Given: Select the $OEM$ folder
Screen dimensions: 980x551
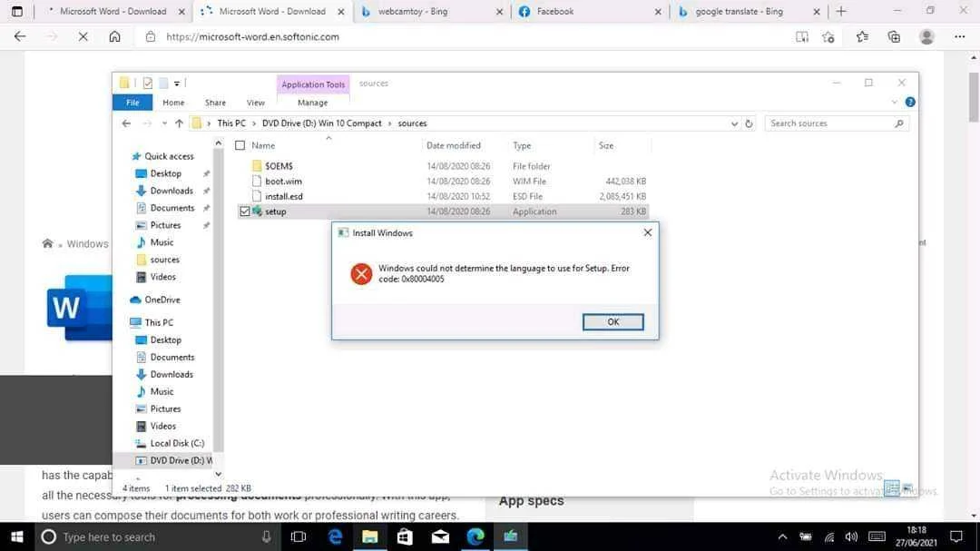Looking at the screenshot, I should (x=279, y=166).
